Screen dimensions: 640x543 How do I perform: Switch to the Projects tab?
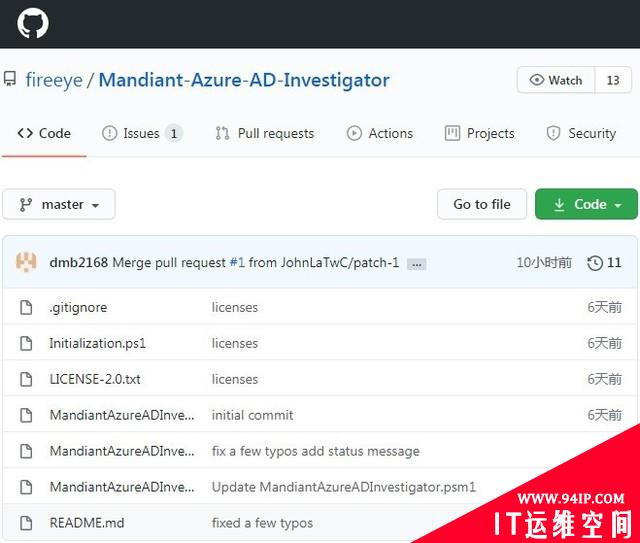coord(480,133)
